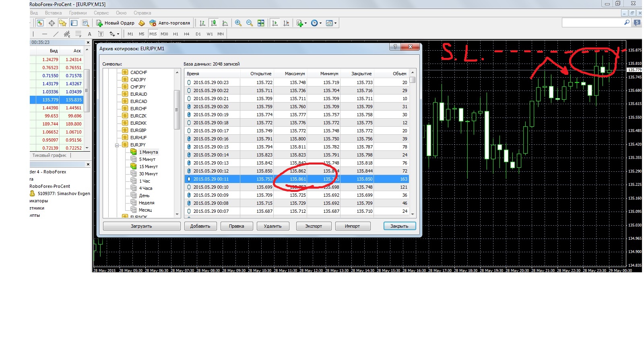
Task: Select the vertical line drawing tool
Action: point(33,34)
